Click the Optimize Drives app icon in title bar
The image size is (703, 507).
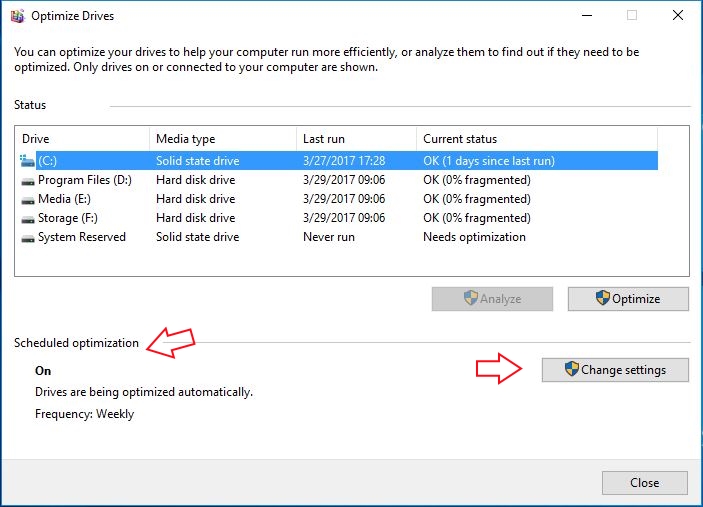click(17, 16)
